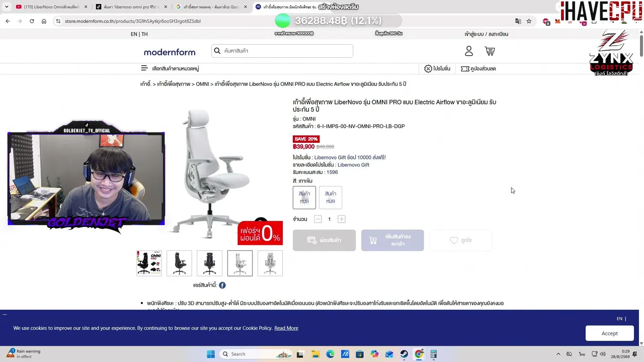The width and height of the screenshot is (644, 362).
Task: Add the chair to cart
Action: click(392, 240)
